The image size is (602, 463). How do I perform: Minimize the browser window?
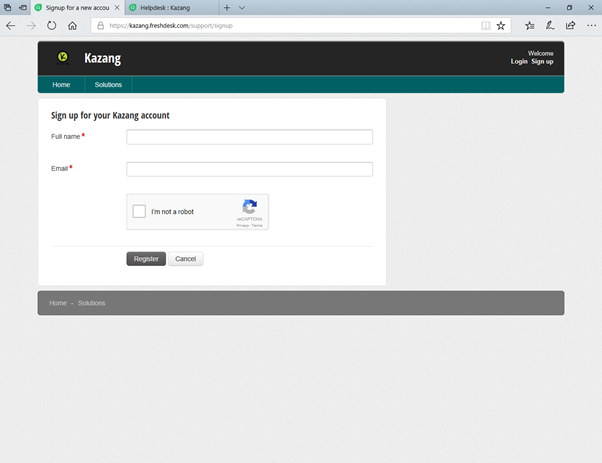548,8
